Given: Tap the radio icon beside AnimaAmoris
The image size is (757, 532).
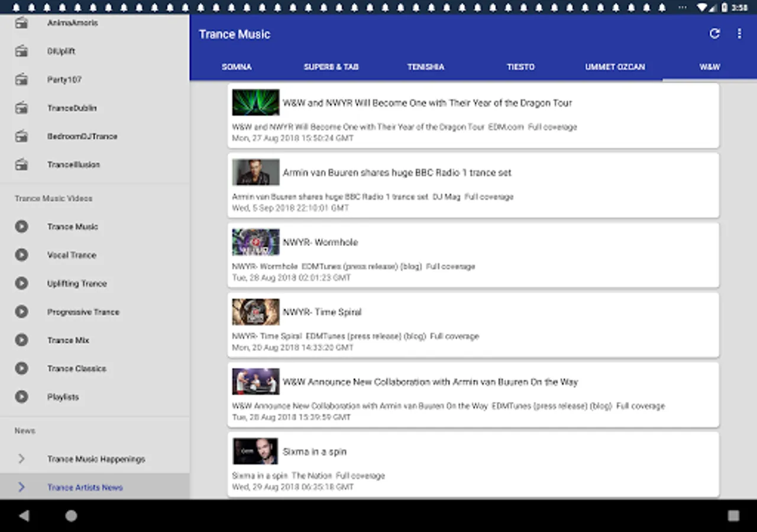Looking at the screenshot, I should click(21, 22).
